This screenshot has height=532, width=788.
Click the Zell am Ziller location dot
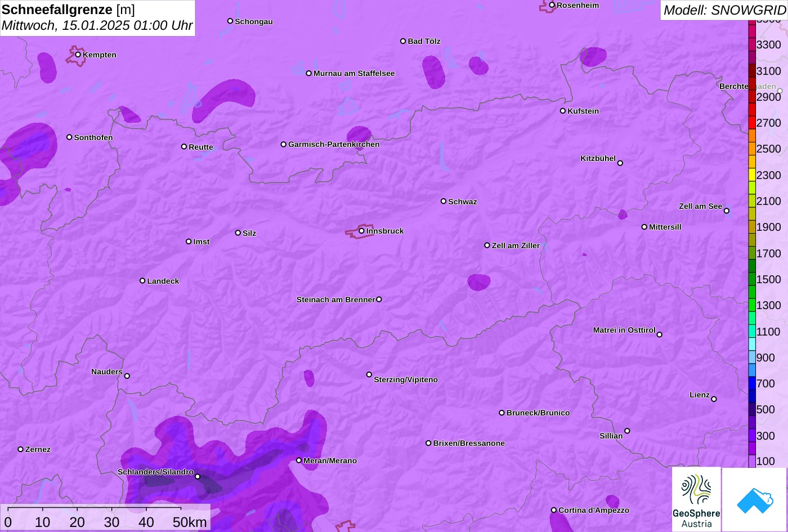pyautogui.click(x=487, y=245)
